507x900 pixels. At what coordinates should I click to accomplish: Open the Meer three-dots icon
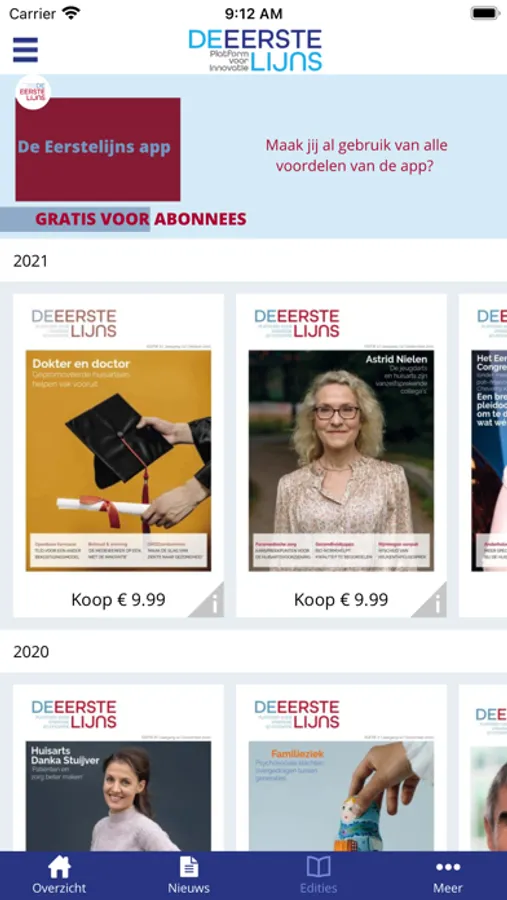(x=448, y=867)
